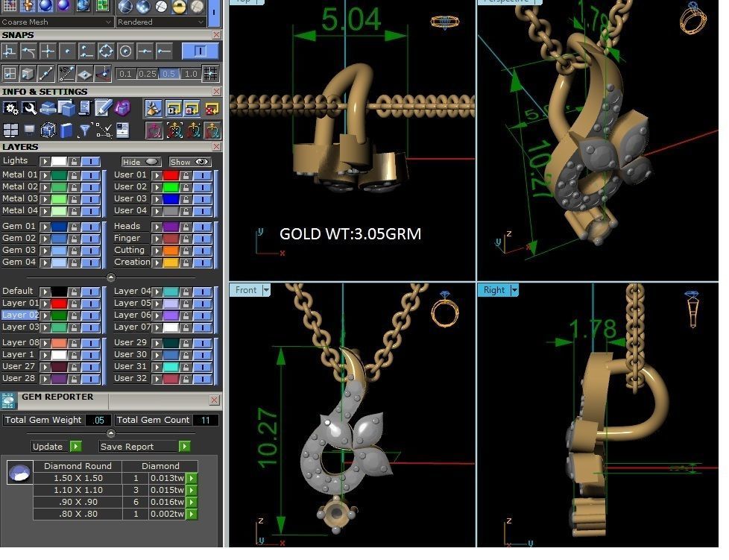Select the Right viewport tab label
The width and height of the screenshot is (729, 560).
(x=493, y=290)
